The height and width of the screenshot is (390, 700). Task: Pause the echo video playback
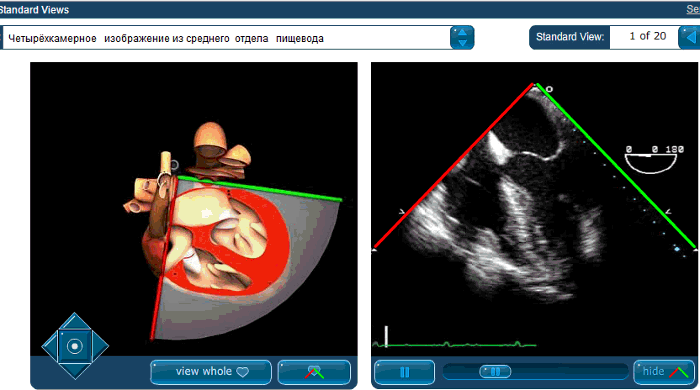404,372
